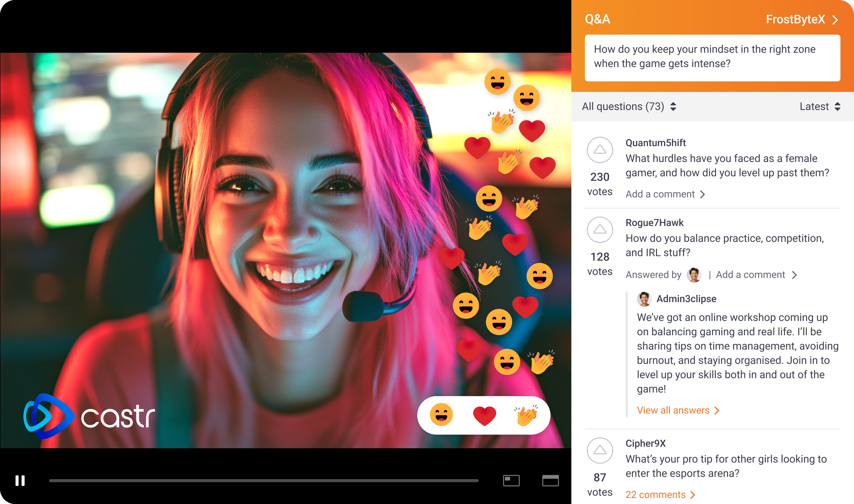This screenshot has width=854, height=504.
Task: Click the Cipher9X username
Action: click(645, 443)
